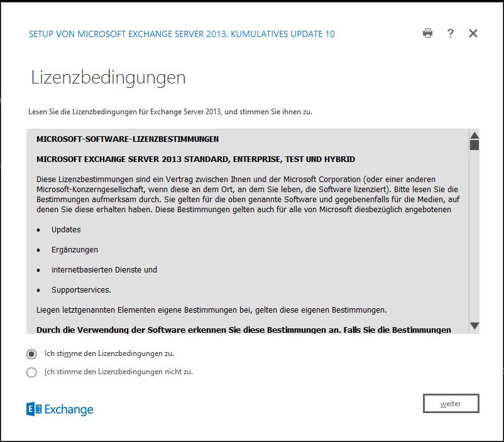Click the license text scroll up arrow

coord(474,135)
